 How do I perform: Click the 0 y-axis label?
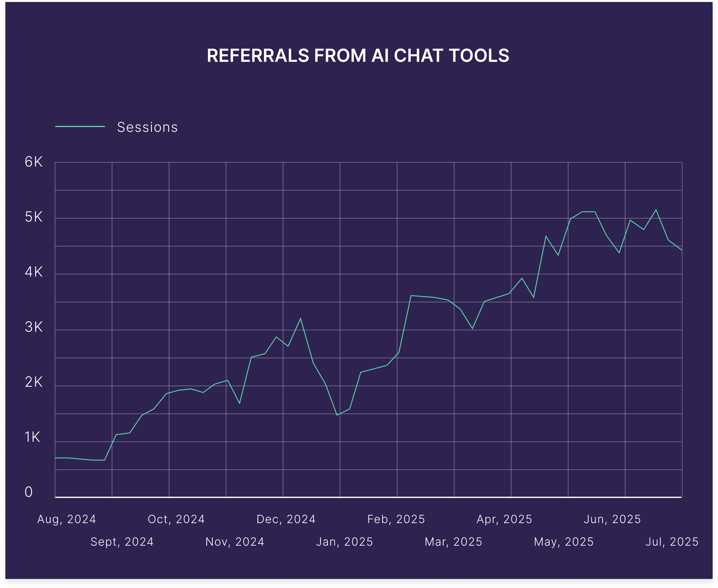click(x=29, y=492)
